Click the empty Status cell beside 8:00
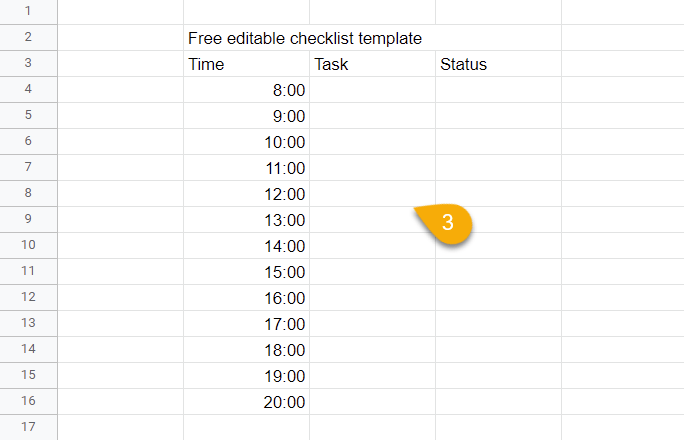684x440 pixels. 498,90
